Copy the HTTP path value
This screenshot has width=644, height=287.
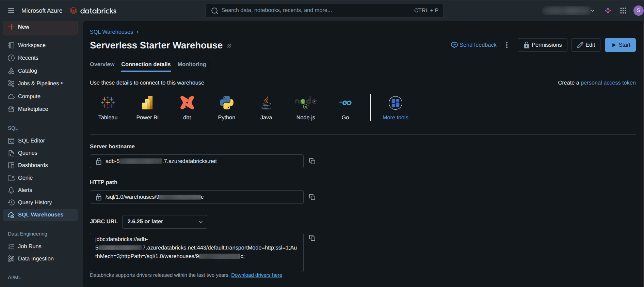(x=312, y=197)
